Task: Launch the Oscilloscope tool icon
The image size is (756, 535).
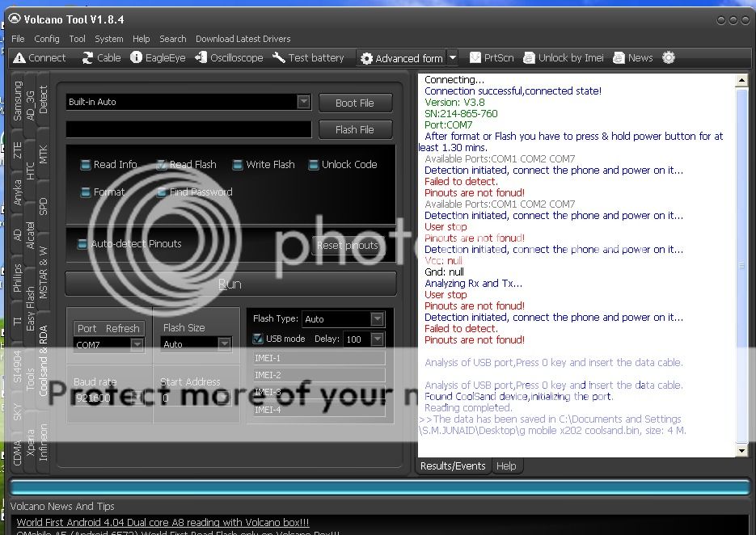Action: click(201, 58)
